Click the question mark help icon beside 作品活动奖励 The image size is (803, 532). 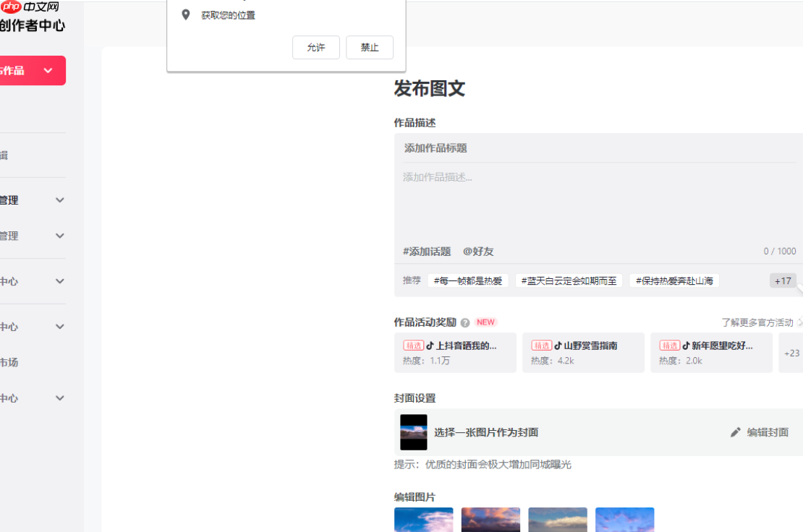pyautogui.click(x=464, y=322)
